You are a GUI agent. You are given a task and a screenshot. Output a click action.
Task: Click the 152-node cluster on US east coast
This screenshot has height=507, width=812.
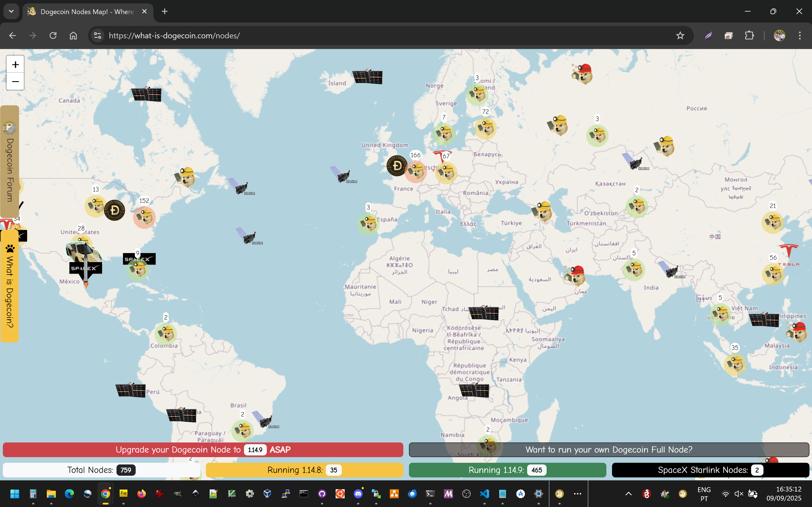tap(144, 217)
